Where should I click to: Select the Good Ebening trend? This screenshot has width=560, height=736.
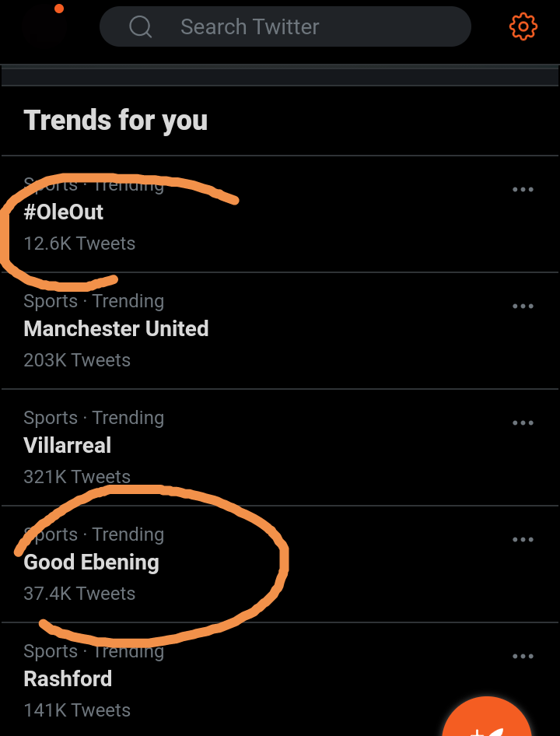coord(92,563)
